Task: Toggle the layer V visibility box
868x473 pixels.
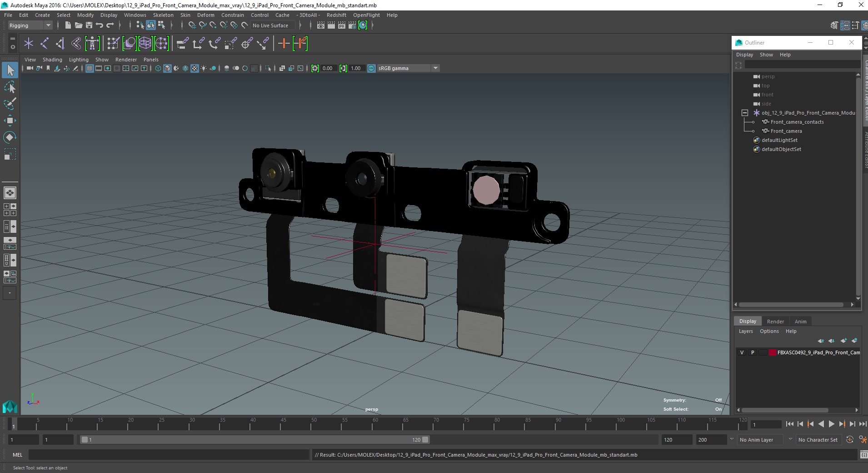Action: [742, 352]
